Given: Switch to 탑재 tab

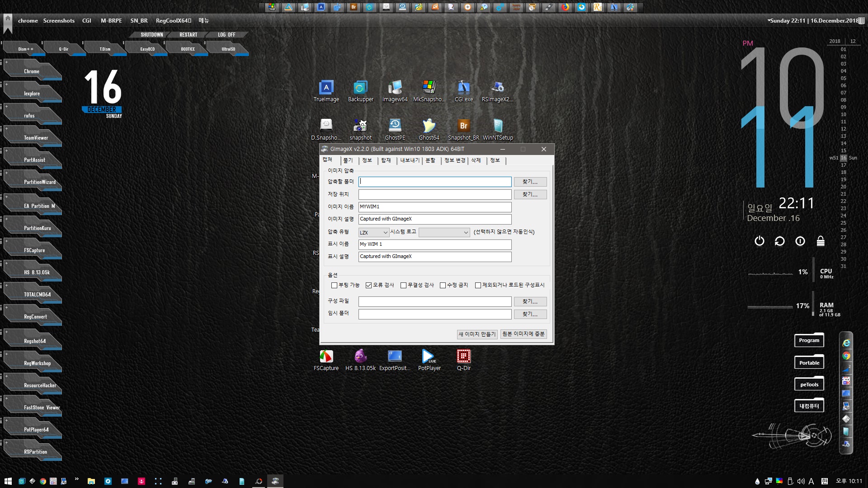Looking at the screenshot, I should [x=386, y=160].
